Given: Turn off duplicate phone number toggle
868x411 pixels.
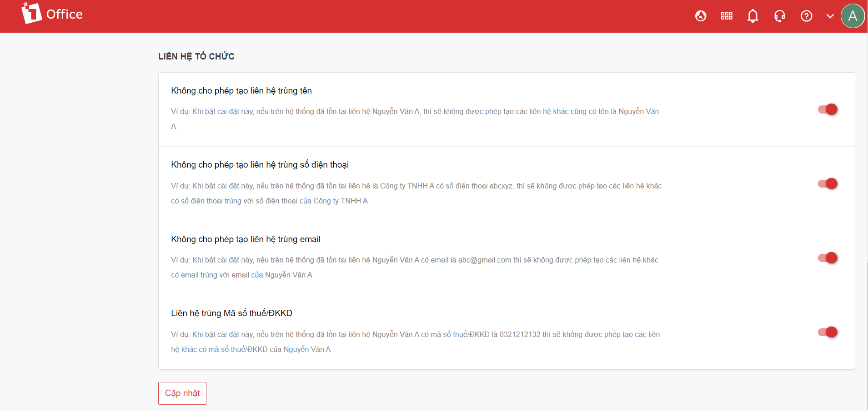Looking at the screenshot, I should point(828,183).
